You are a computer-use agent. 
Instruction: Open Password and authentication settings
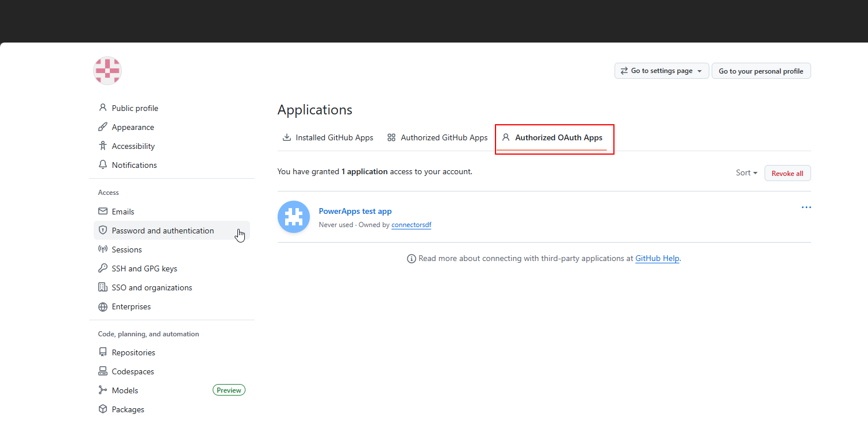[x=172, y=231]
